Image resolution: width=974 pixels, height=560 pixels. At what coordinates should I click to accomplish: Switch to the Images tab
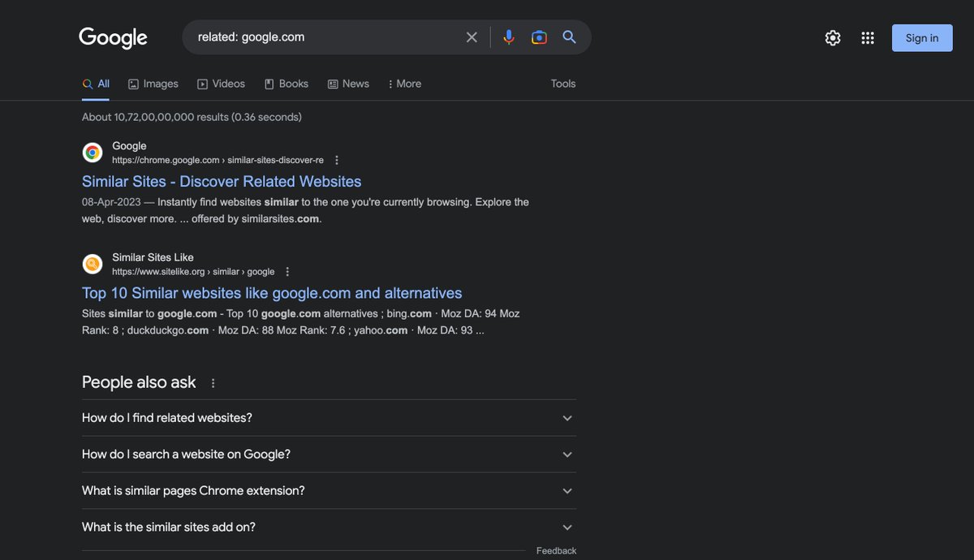tap(153, 84)
